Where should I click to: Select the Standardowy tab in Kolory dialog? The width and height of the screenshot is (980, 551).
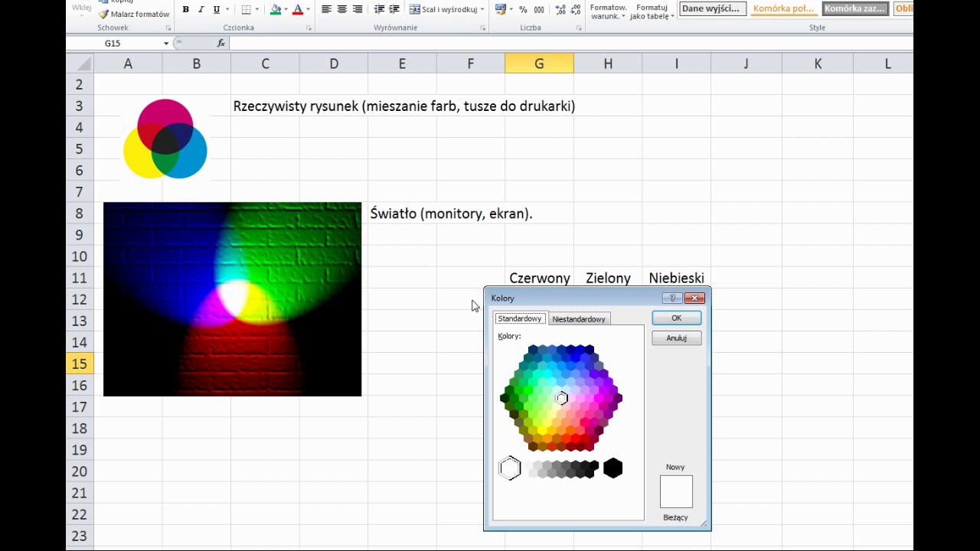point(519,318)
